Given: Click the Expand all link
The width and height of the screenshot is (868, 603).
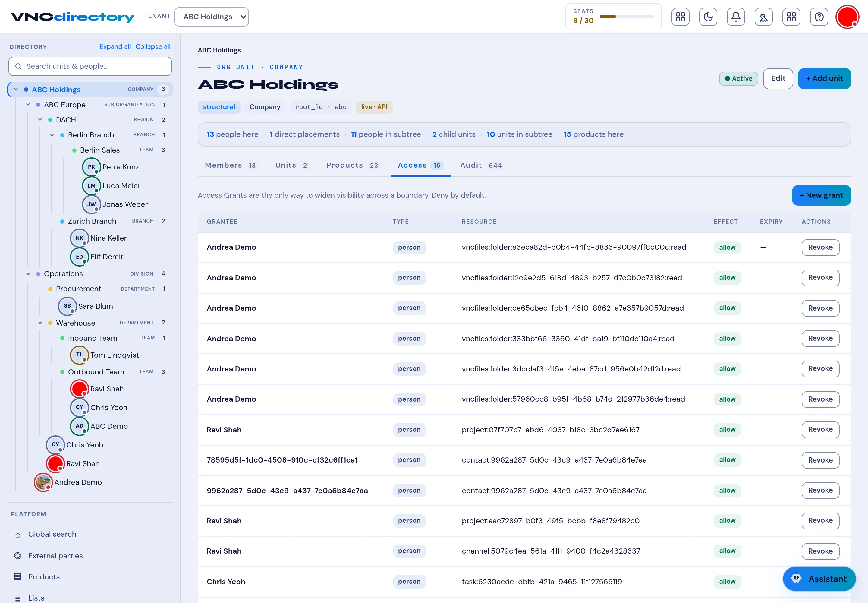Looking at the screenshot, I should [x=115, y=46].
